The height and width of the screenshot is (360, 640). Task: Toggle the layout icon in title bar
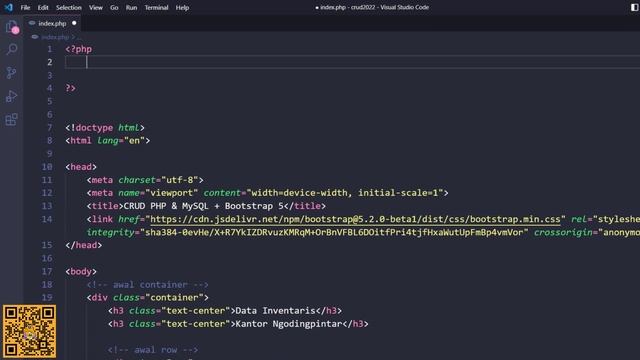[x=635, y=7]
